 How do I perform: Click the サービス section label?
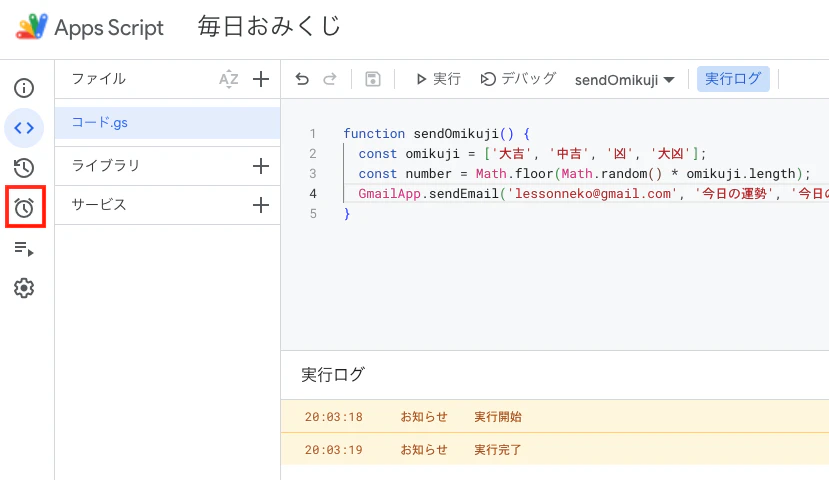click(99, 205)
